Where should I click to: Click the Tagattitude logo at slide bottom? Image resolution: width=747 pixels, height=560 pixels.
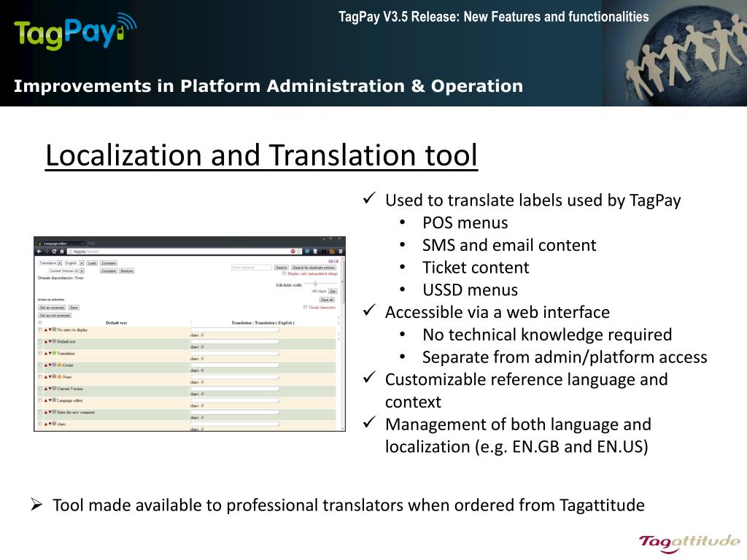coord(689,542)
